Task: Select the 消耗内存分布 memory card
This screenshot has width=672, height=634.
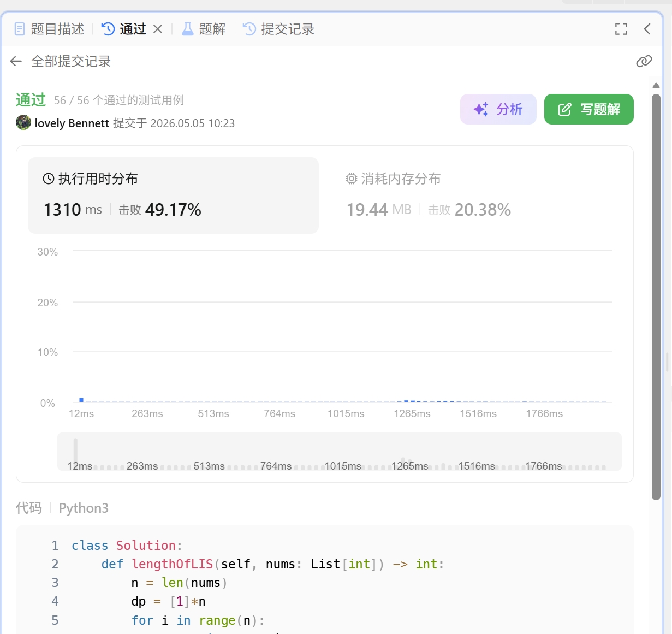Action: click(469, 195)
